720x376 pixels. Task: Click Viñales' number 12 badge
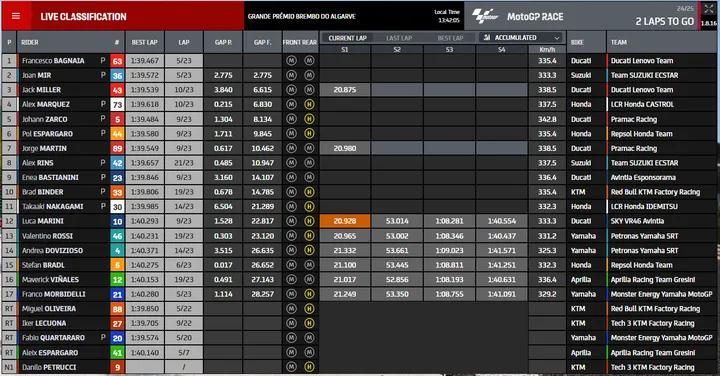(118, 280)
